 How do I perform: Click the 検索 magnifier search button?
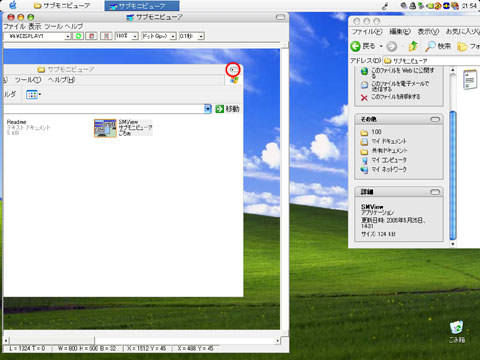tap(438, 46)
